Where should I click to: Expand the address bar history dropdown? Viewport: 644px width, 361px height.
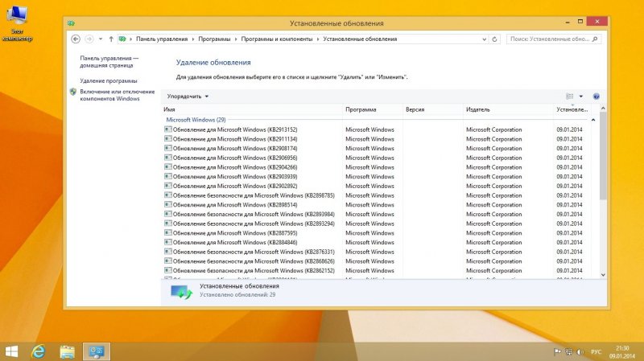(485, 39)
